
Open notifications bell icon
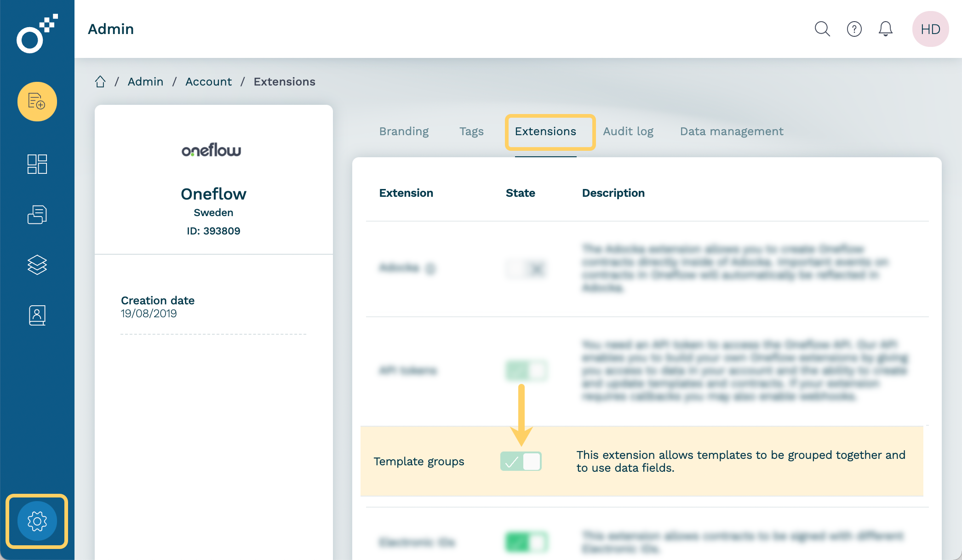(x=885, y=29)
